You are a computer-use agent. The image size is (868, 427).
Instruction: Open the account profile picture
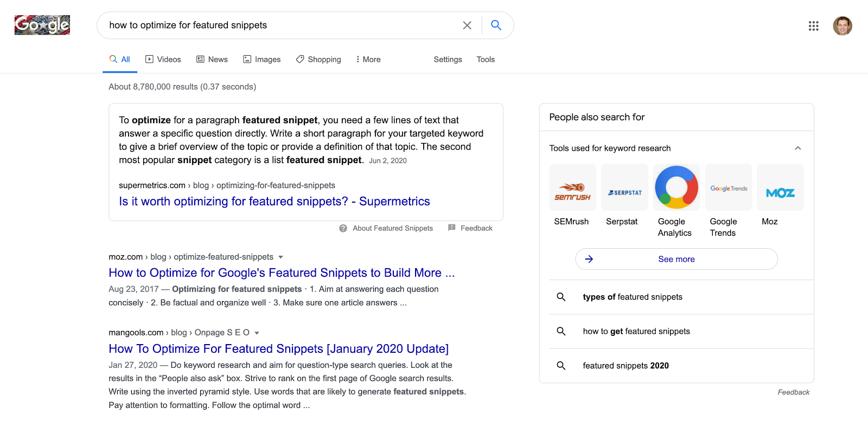tap(842, 26)
